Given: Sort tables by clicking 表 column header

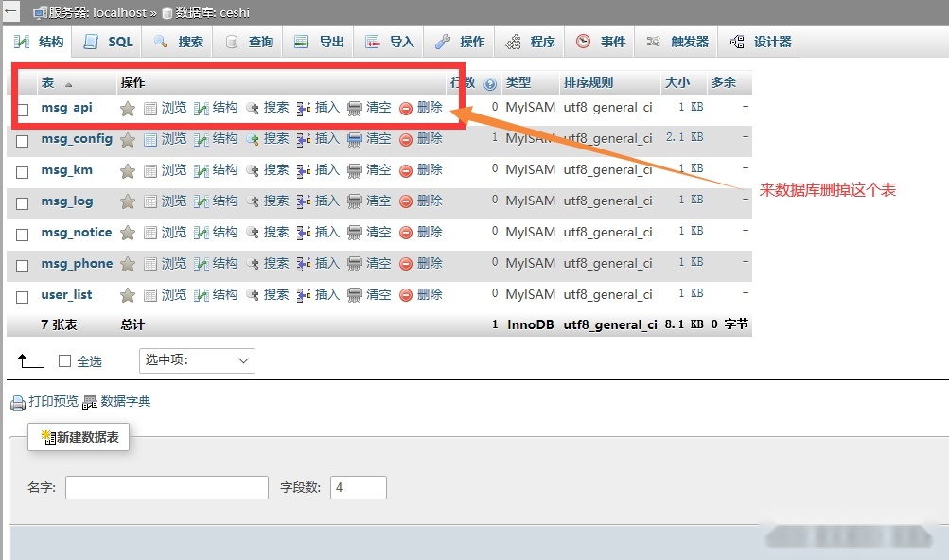Looking at the screenshot, I should point(47,82).
